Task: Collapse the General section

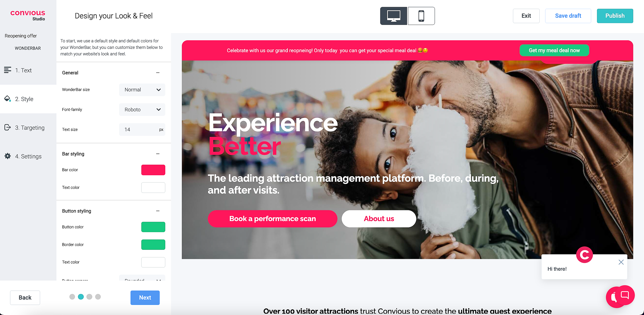Action: click(x=158, y=73)
